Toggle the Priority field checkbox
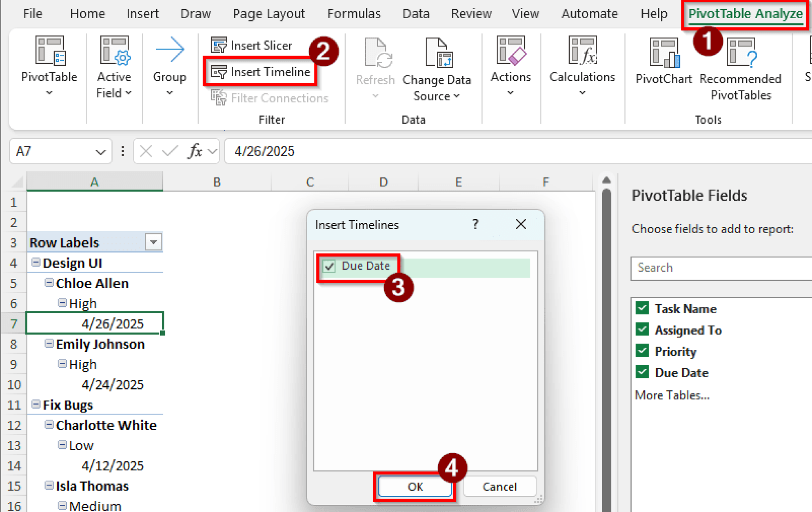 (642, 351)
